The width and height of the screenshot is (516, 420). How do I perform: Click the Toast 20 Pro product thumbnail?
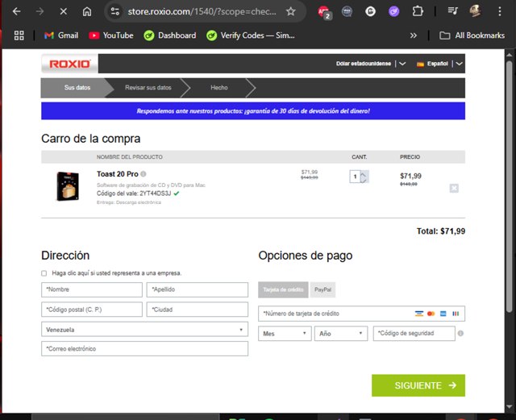[68, 186]
